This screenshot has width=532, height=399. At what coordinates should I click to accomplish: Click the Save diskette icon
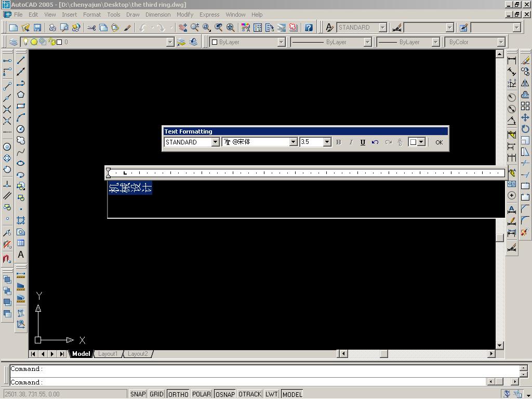[x=37, y=28]
